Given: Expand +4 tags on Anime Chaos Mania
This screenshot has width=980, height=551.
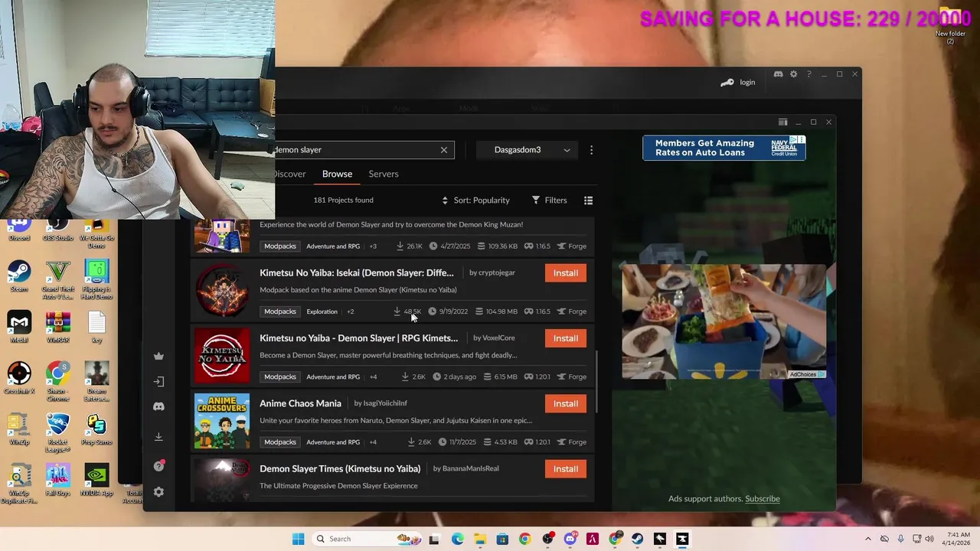Looking at the screenshot, I should (x=373, y=442).
